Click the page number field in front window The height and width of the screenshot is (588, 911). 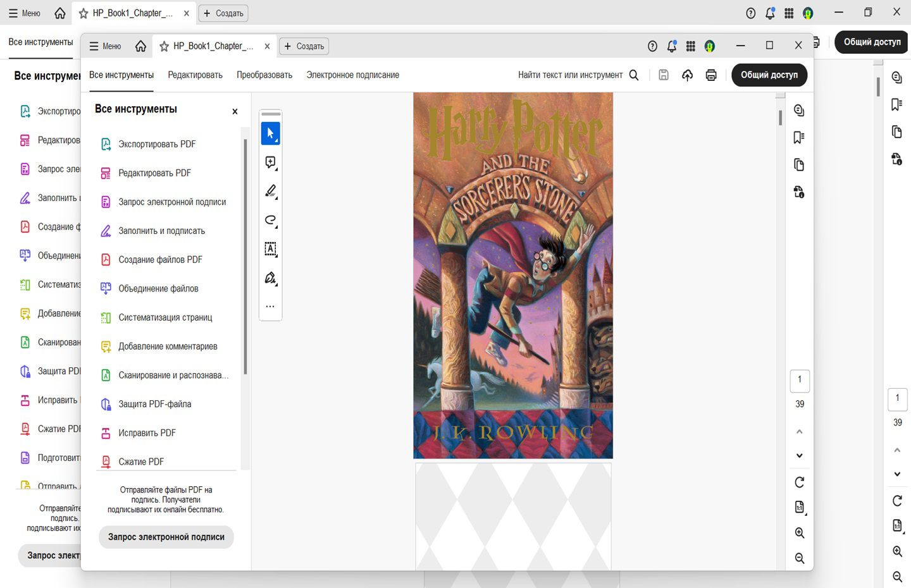pos(800,381)
